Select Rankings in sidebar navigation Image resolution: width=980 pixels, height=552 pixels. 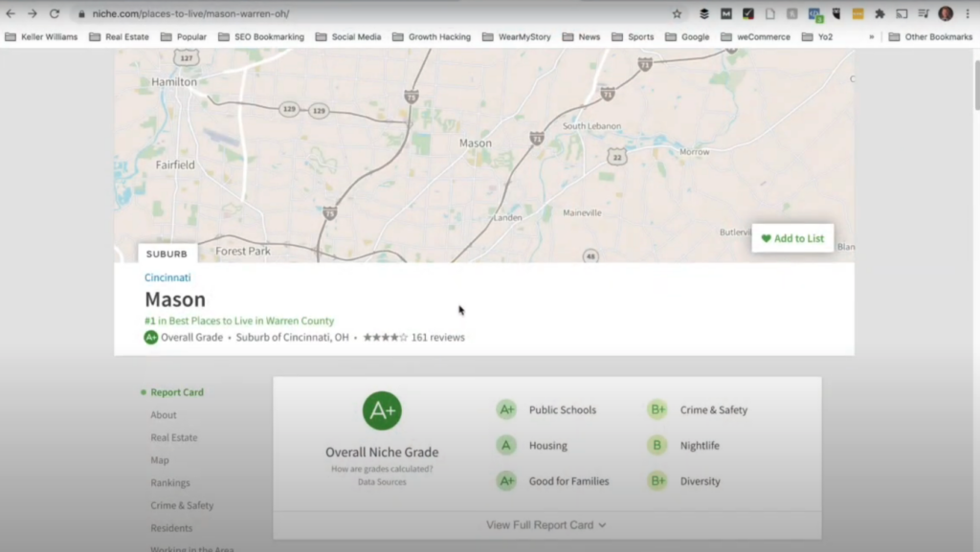170,483
